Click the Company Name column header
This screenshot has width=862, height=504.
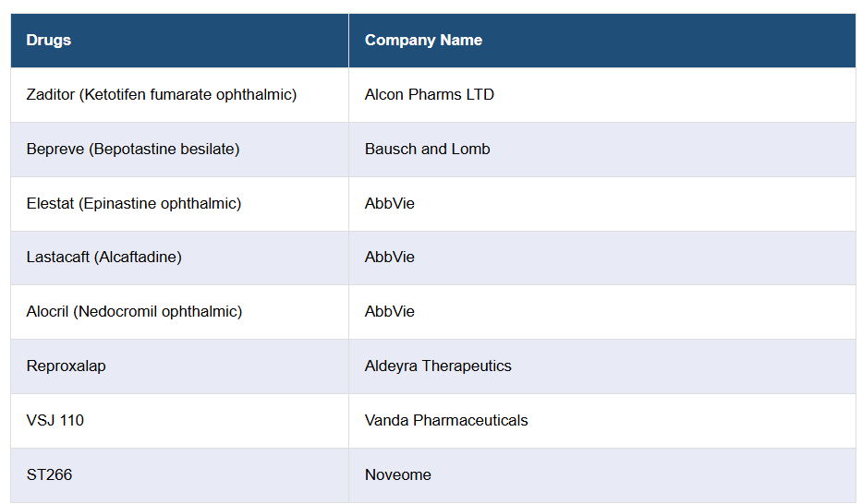pos(423,41)
